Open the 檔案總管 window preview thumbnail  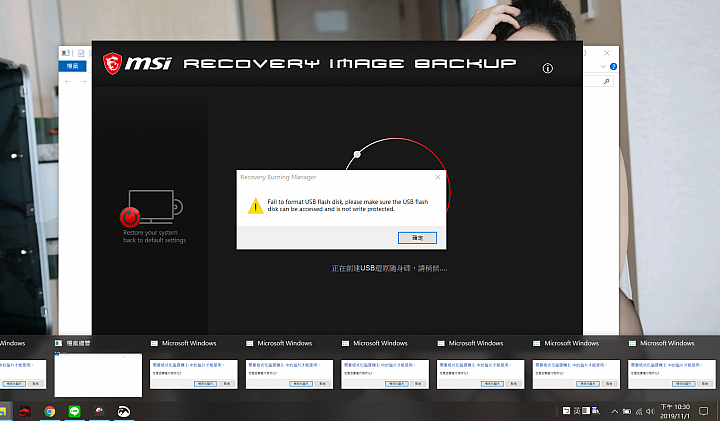(x=98, y=375)
